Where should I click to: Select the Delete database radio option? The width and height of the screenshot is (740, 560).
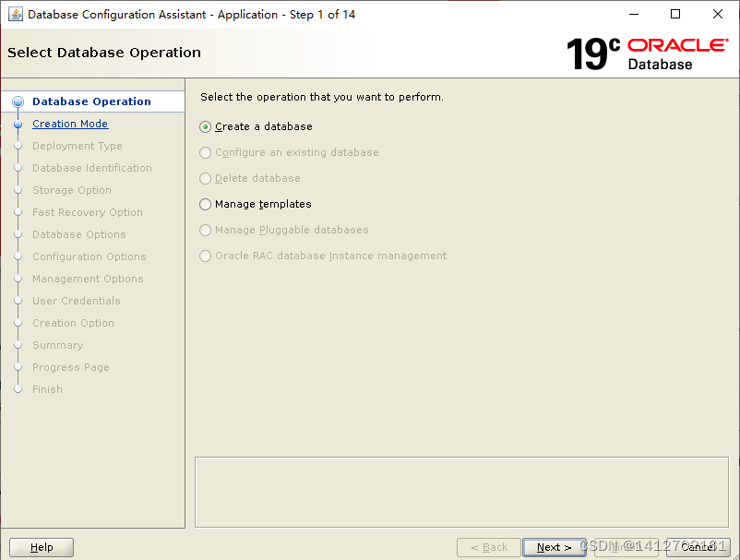205,178
